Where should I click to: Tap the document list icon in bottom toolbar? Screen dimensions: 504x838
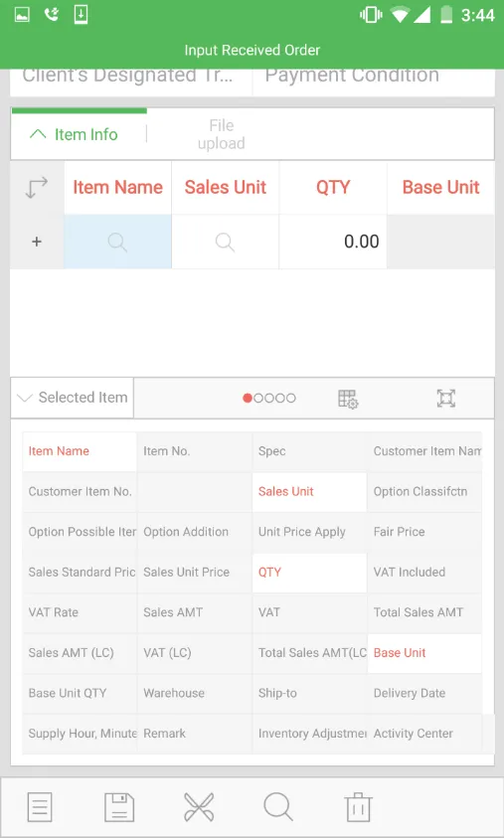[x=40, y=806]
